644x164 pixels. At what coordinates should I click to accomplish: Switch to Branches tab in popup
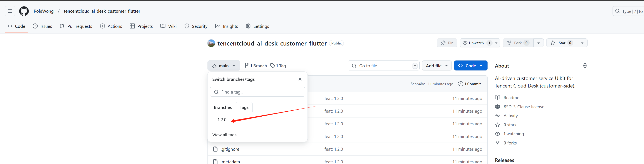pyautogui.click(x=223, y=107)
